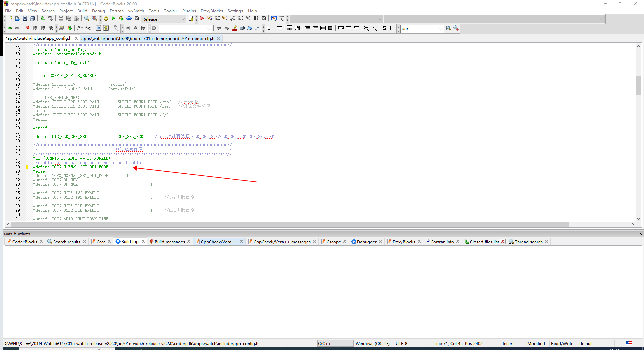The height and width of the screenshot is (350, 644).
Task: Highlight search matches with the marker icon
Action: pyautogui.click(x=234, y=28)
